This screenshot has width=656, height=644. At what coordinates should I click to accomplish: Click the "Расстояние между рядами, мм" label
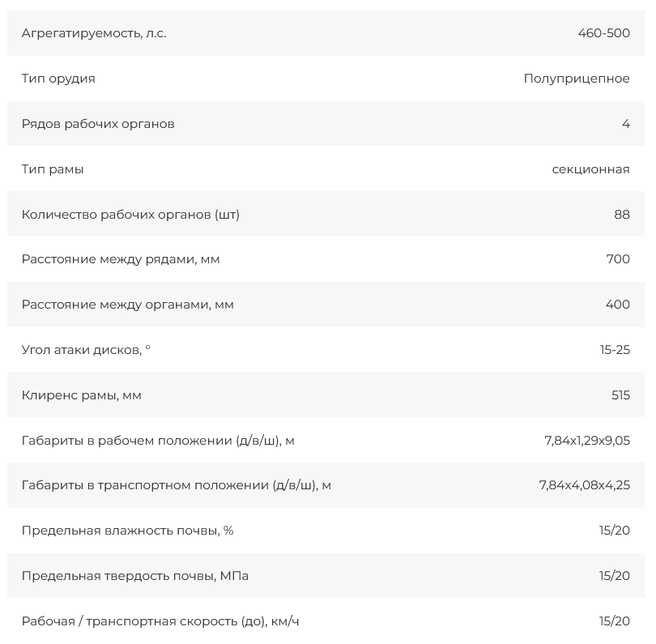[x=121, y=259]
